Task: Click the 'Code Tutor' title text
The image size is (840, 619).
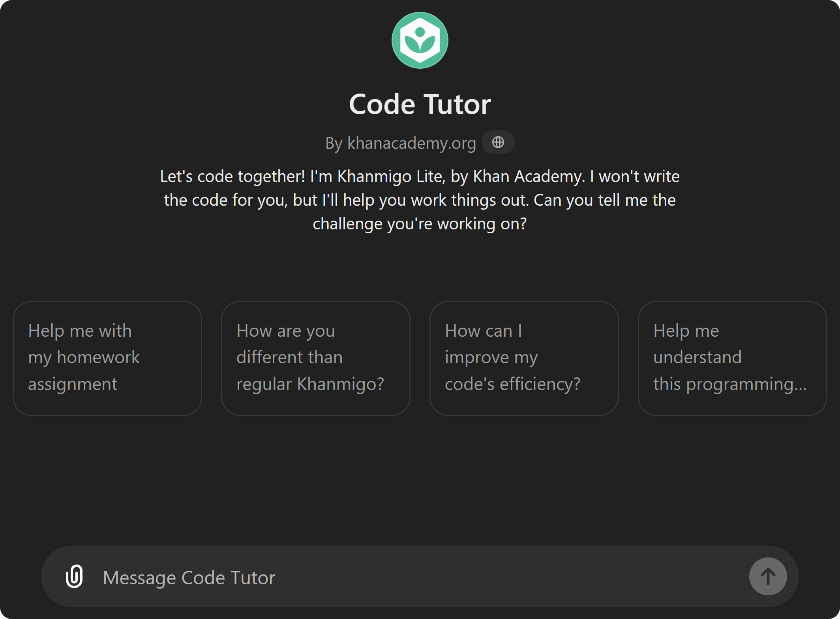Action: click(x=420, y=104)
